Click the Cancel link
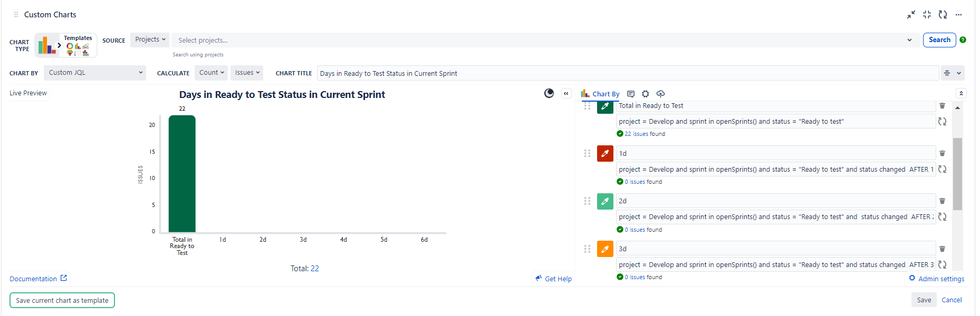980x316 pixels. pos(952,300)
